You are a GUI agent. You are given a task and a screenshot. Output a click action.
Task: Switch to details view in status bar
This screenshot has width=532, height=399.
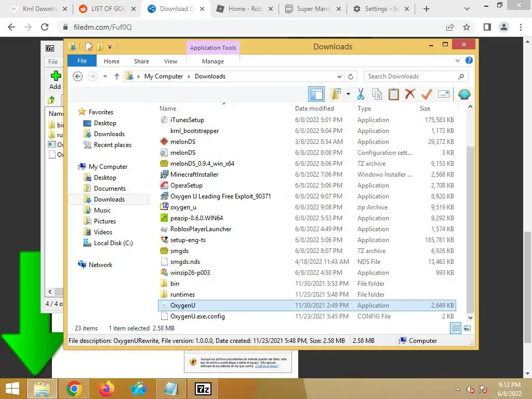[x=456, y=328]
